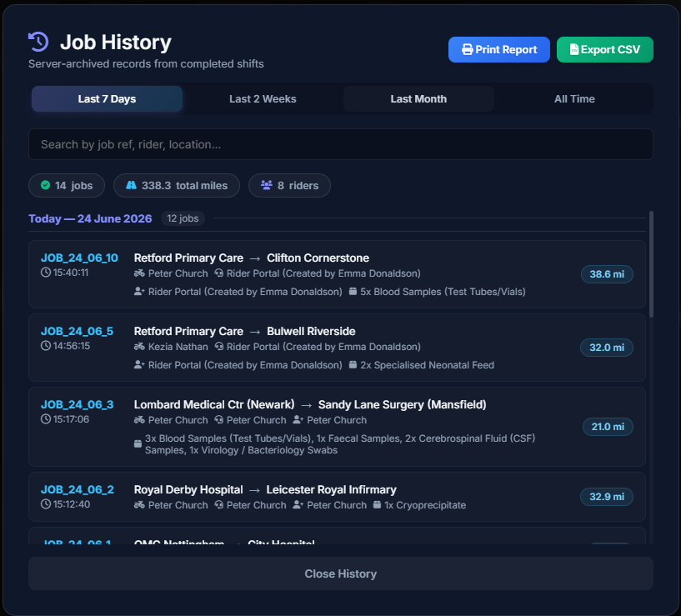Click the clock icon beside 15:17:06
The image size is (681, 616).
coord(46,419)
